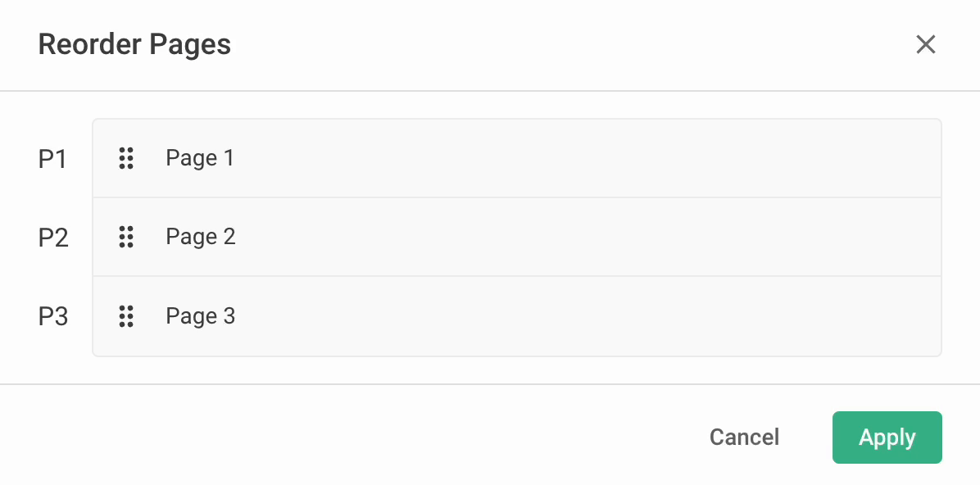Select the six-dot grip next to Page 2
This screenshot has width=980, height=485.
click(126, 238)
